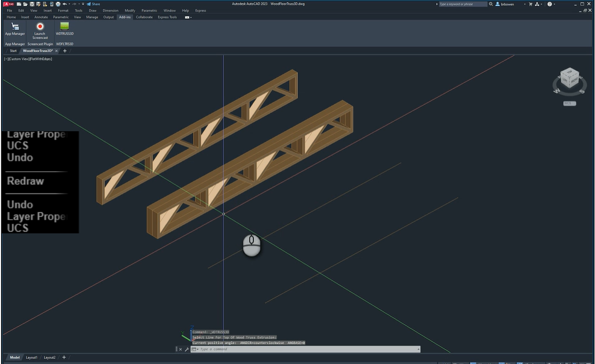
Task: Open the Autodesk App Store cart icon
Action: [532, 4]
